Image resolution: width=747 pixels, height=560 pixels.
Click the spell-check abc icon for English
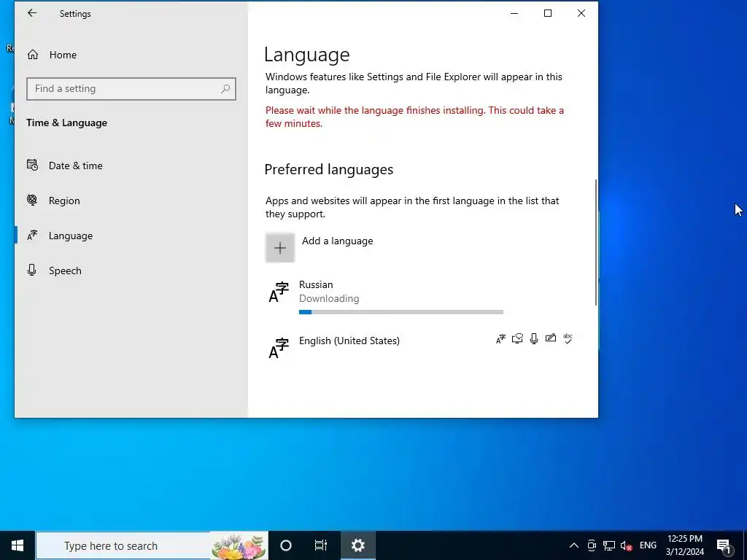(x=568, y=338)
